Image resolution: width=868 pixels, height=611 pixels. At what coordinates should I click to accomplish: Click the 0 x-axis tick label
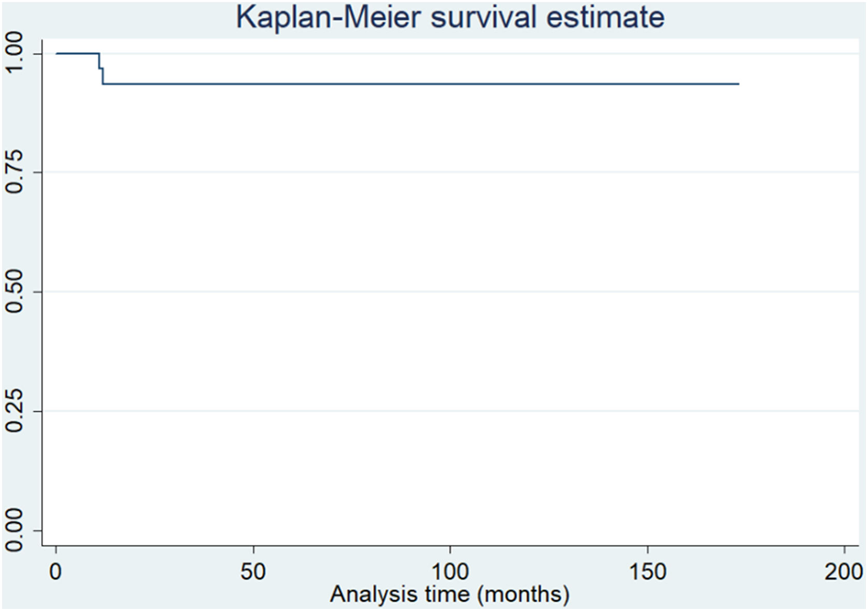point(56,572)
